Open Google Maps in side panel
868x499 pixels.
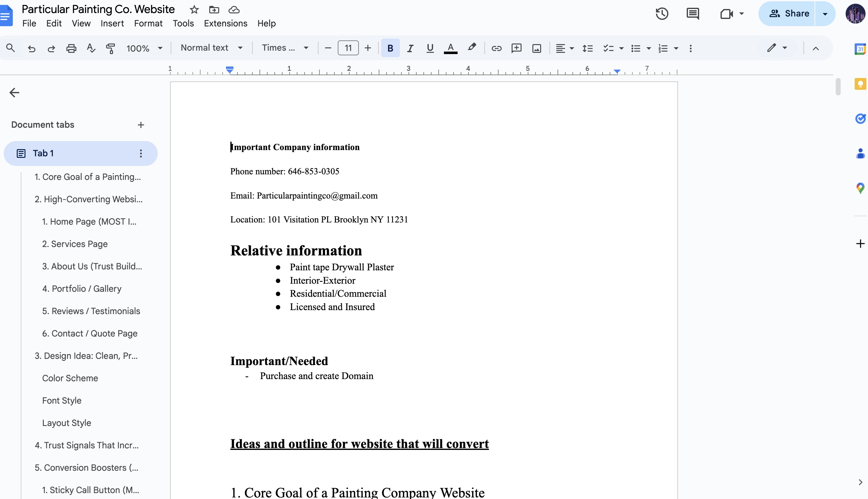coord(860,188)
